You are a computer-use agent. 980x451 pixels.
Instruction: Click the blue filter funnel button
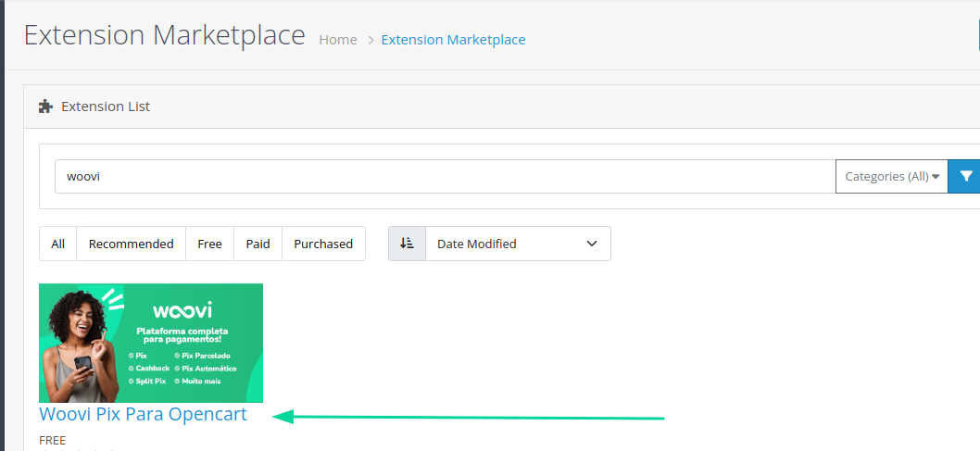964,177
